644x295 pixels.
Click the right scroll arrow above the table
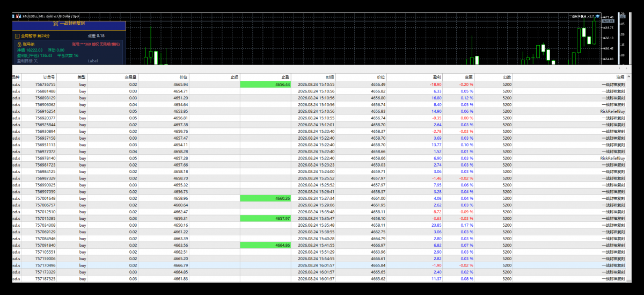tap(626, 68)
